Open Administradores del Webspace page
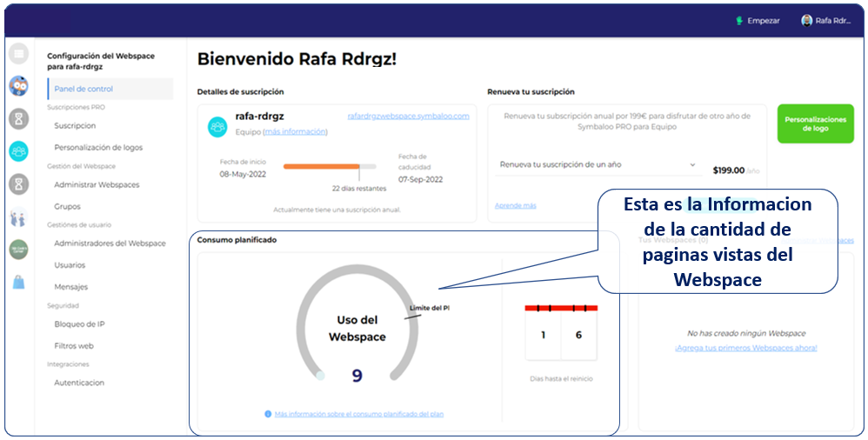 click(110, 243)
